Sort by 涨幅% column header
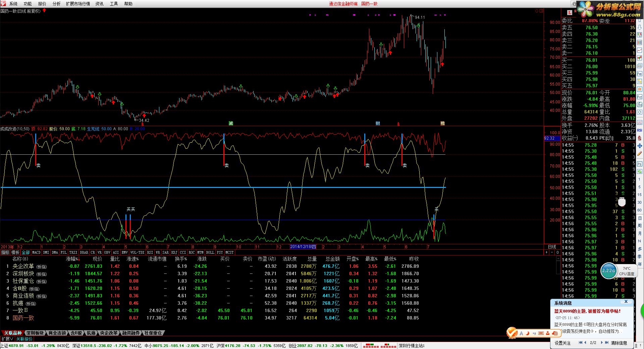 tap(73, 259)
